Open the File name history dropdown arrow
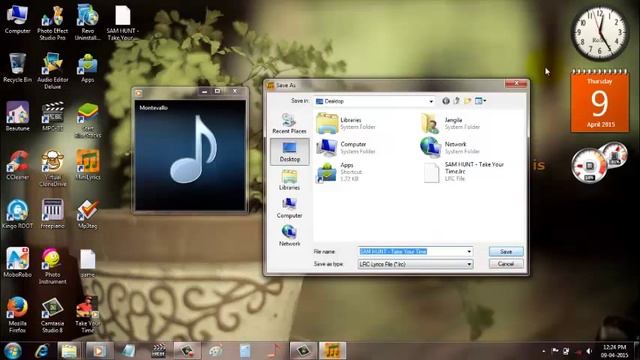The image size is (640, 360). [x=469, y=251]
